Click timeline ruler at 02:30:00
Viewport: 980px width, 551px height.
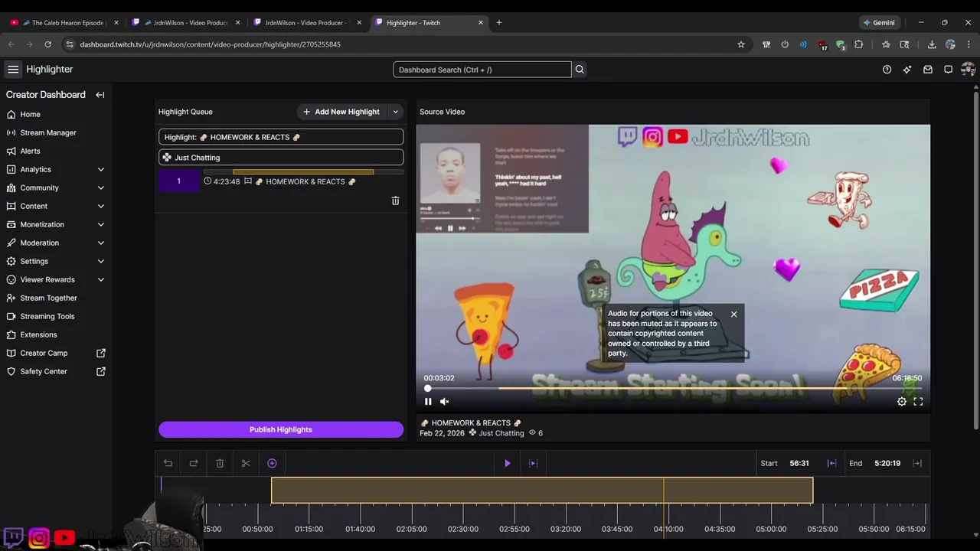(x=463, y=529)
